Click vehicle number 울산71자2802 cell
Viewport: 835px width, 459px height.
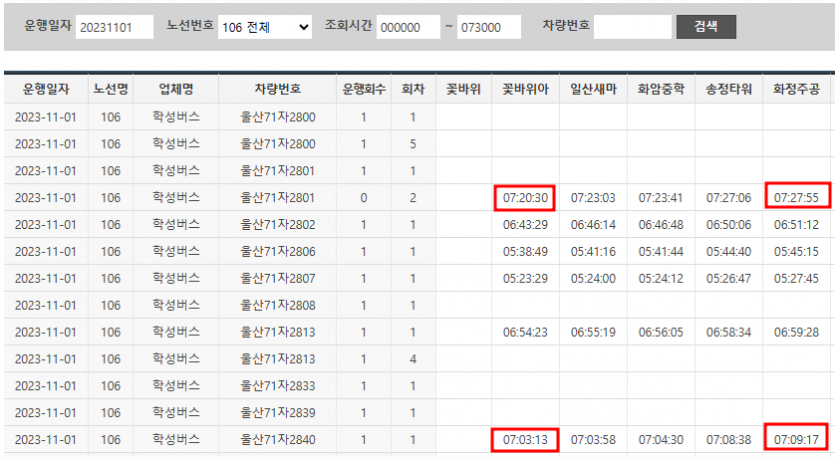pos(278,225)
